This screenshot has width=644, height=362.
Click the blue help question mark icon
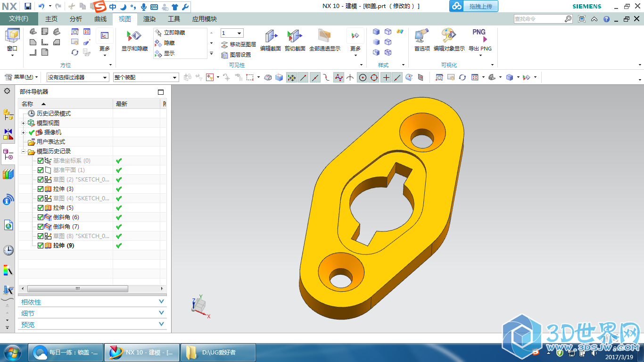pos(606,19)
